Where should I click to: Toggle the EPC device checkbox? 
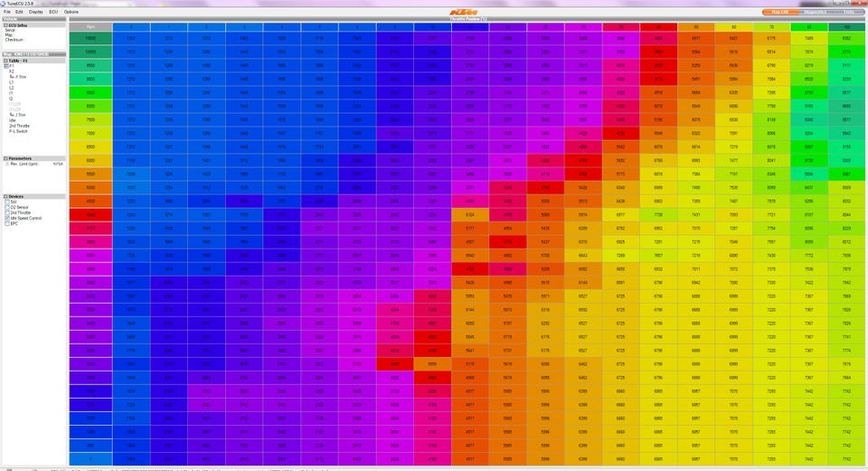tap(7, 223)
